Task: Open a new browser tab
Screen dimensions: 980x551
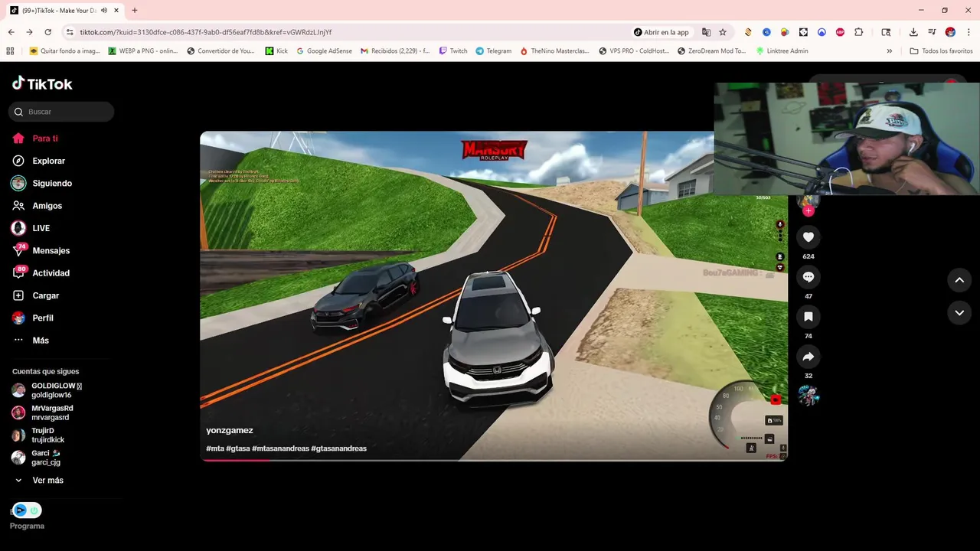Action: [135, 11]
